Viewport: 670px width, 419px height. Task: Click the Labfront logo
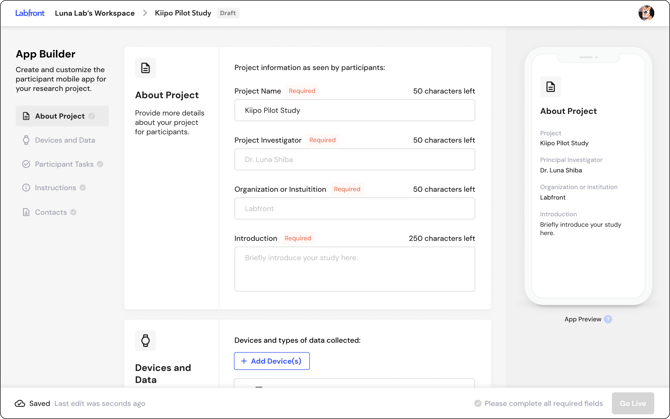(30, 13)
